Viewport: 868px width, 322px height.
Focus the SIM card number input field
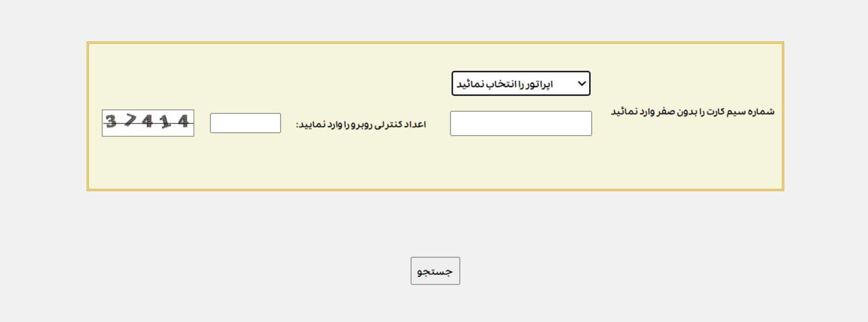(521, 123)
